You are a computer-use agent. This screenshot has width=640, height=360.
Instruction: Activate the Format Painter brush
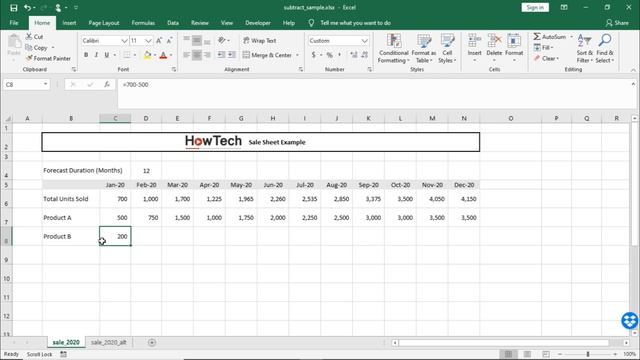(29, 58)
